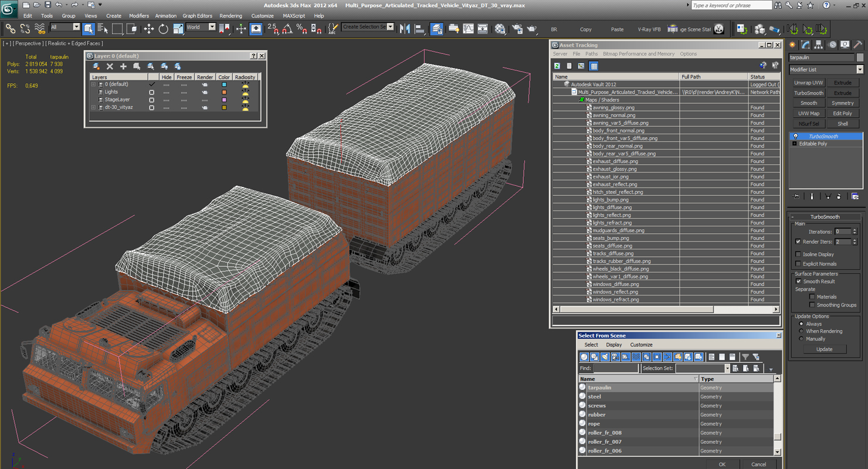This screenshot has width=868, height=469.
Task: Open the Utilities hammer panel tab
Action: click(857, 45)
